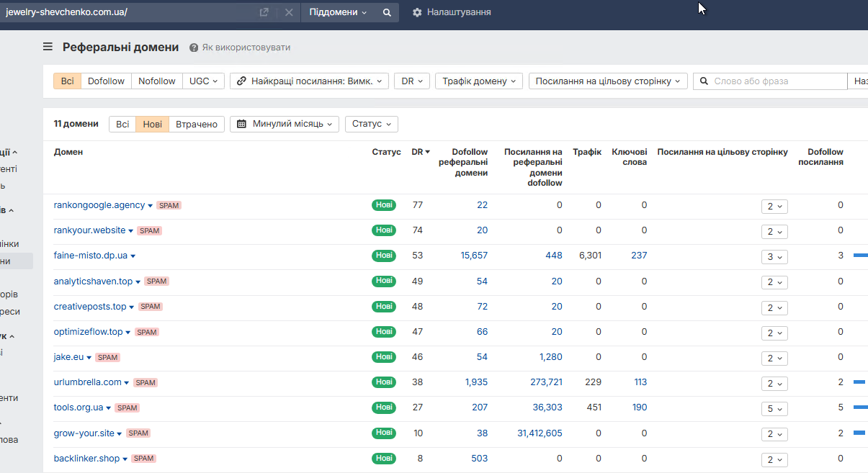Click the hamburger menu icon beside Реферальні домени
The height and width of the screenshot is (473, 868).
click(x=48, y=47)
